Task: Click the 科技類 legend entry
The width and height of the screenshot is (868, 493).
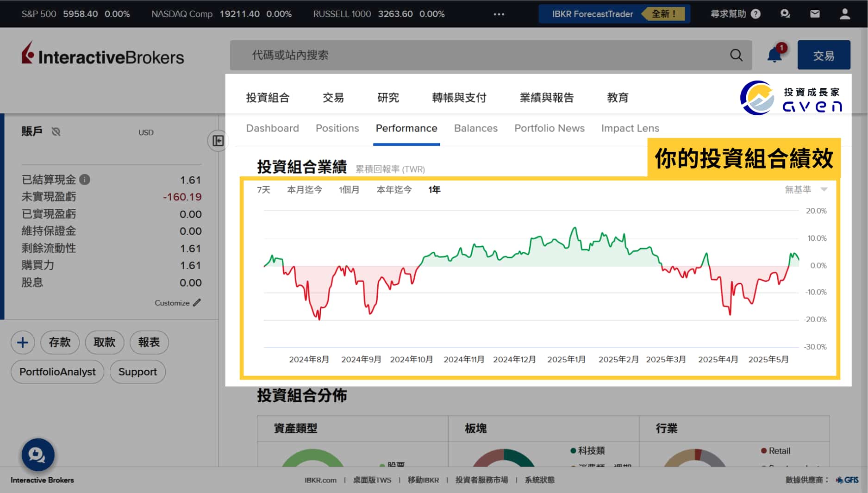Action: (587, 450)
